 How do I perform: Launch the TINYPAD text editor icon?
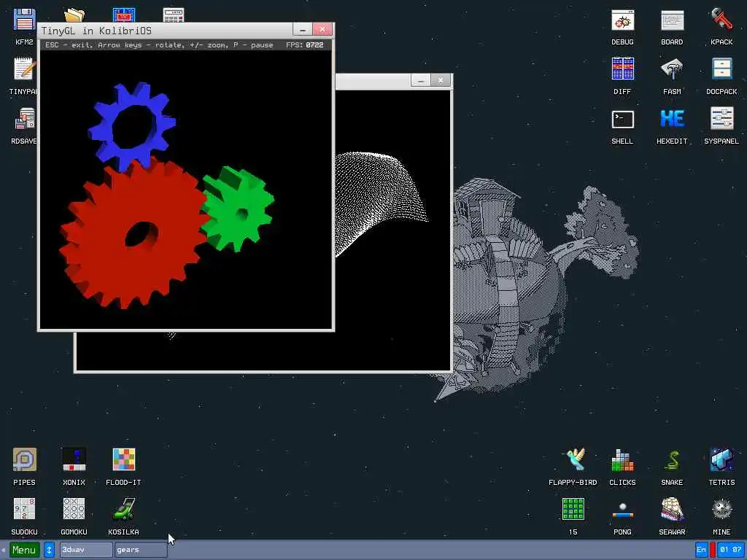tap(23, 69)
